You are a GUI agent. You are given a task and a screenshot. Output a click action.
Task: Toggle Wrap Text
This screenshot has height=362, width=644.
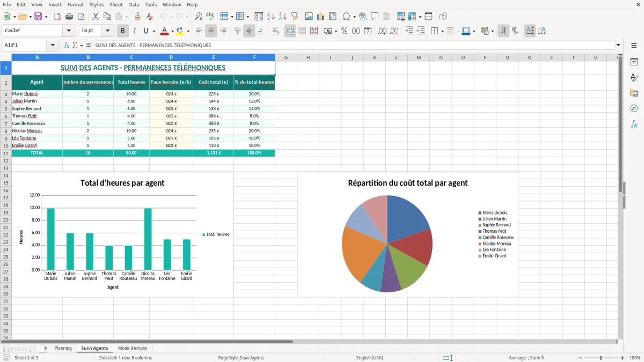[276, 31]
